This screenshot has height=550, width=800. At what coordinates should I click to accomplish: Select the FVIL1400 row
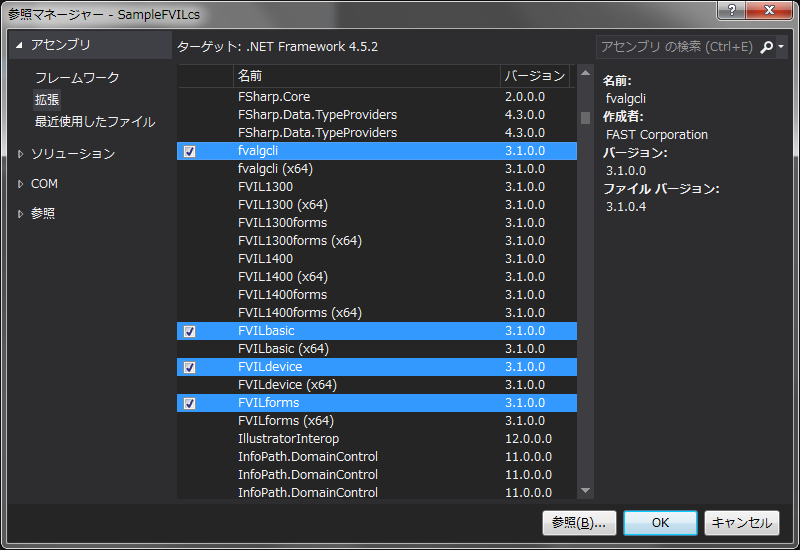click(x=377, y=259)
